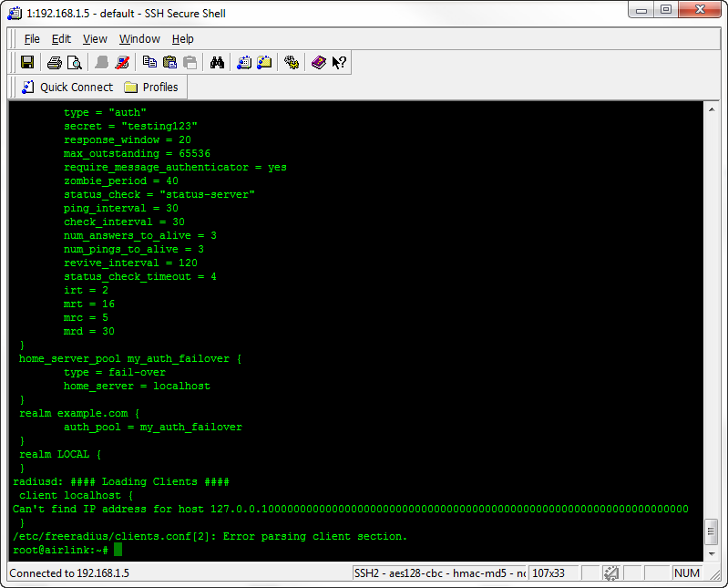Close the SSH Secure Shell window

coord(700,10)
